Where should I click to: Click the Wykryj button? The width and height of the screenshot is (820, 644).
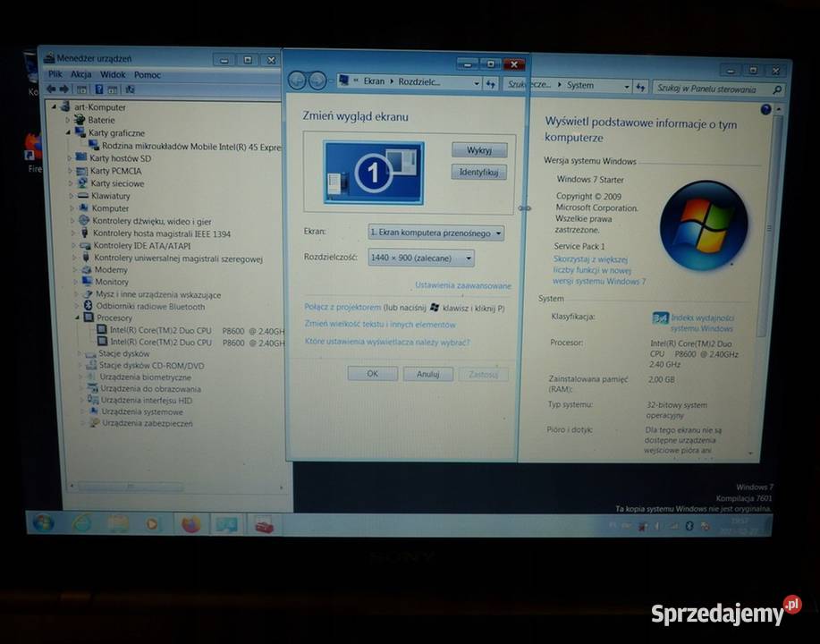(x=479, y=150)
